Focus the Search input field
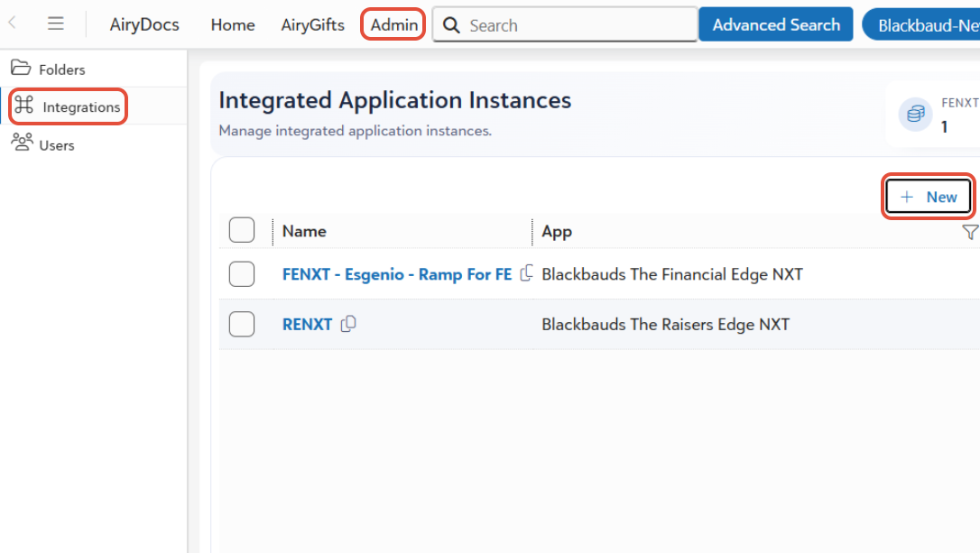This screenshot has width=980, height=553. [x=578, y=25]
